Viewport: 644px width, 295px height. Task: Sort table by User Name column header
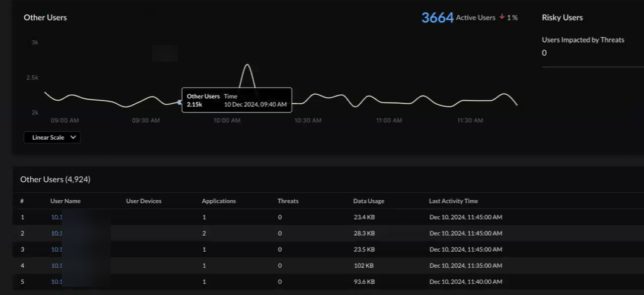(65, 201)
